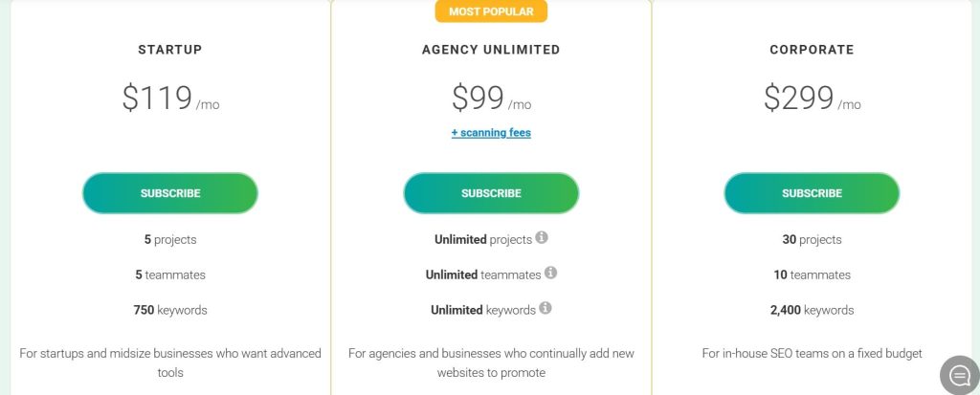Select the STARTUP plan heading
Screen dimensions: 980x395
point(170,50)
